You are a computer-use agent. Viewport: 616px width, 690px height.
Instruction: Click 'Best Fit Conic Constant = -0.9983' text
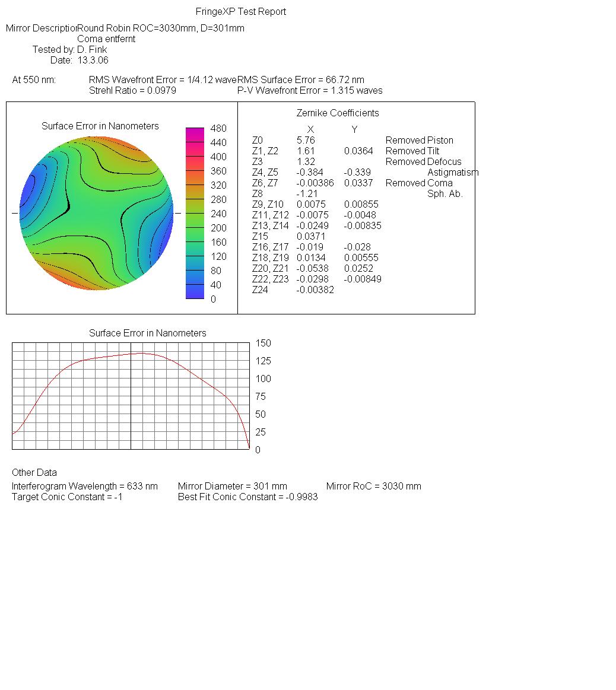(x=248, y=497)
